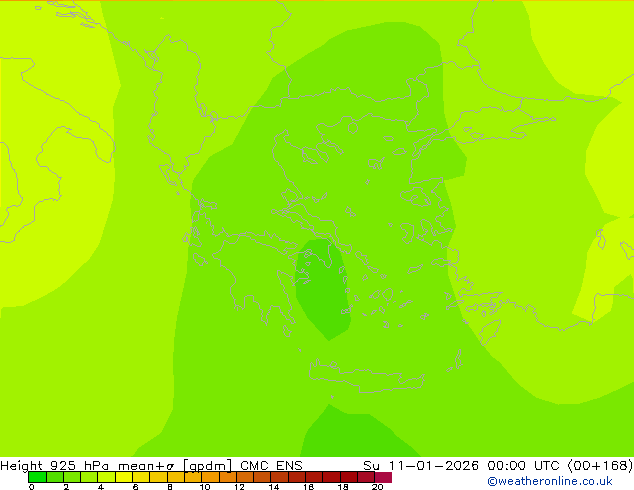Click the dark green patch east of Peloponnese

click(x=323, y=289)
